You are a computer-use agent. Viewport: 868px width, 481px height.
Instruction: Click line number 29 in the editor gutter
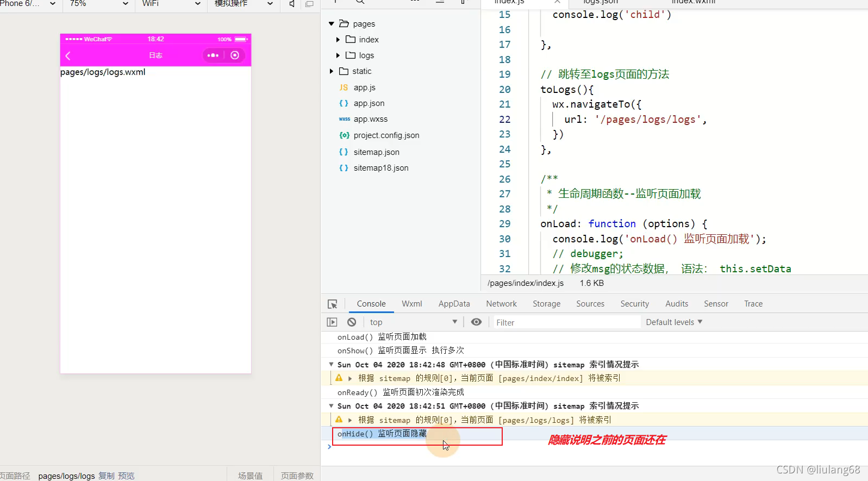pos(505,224)
